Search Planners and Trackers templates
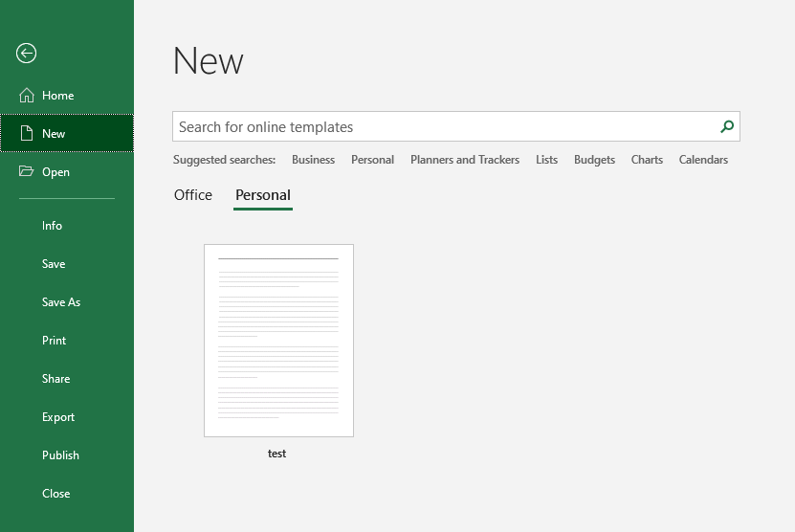 point(464,160)
